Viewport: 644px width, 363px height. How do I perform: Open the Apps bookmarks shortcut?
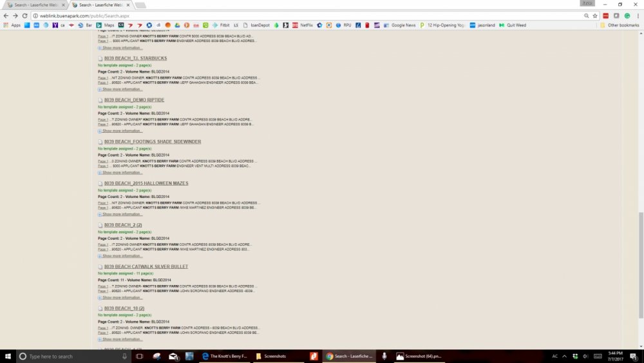(x=12, y=25)
